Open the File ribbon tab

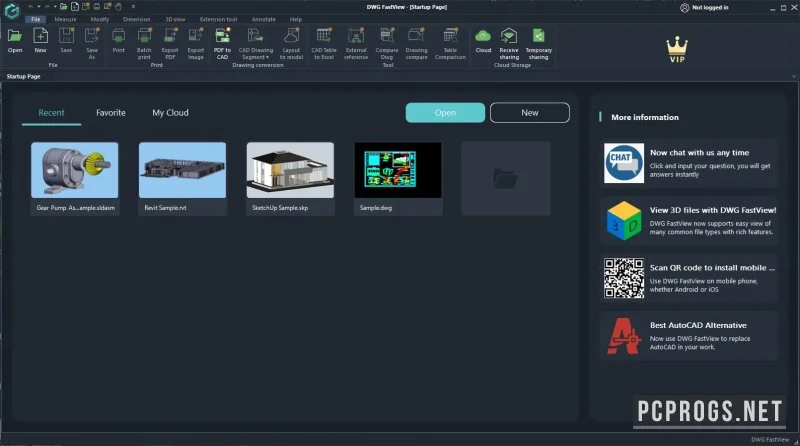(35, 19)
